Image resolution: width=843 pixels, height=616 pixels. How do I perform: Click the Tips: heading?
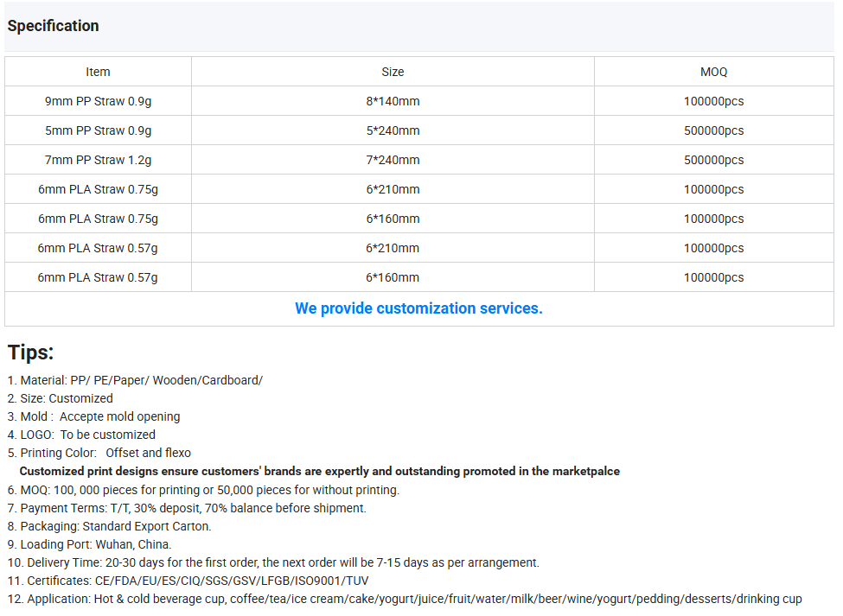(30, 352)
